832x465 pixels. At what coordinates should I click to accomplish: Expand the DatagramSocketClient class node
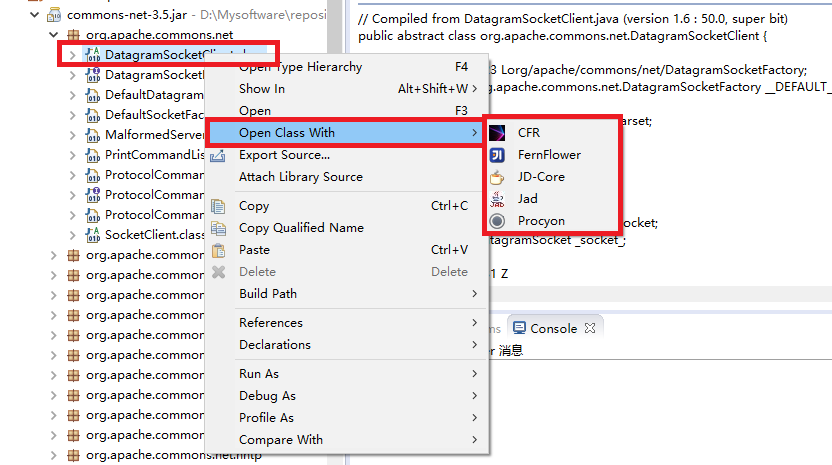73,55
